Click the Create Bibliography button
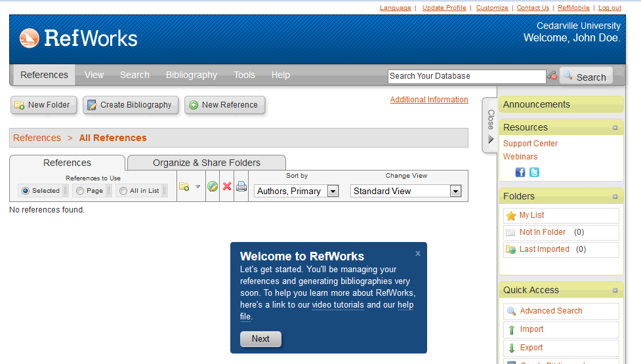Image resolution: width=641 pixels, height=364 pixels. [x=131, y=105]
